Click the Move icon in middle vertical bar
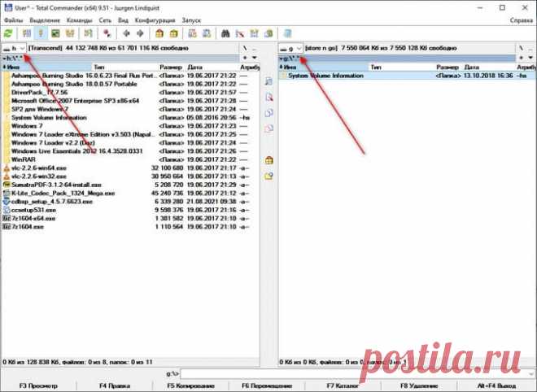This screenshot has height=392, width=537. [x=268, y=128]
